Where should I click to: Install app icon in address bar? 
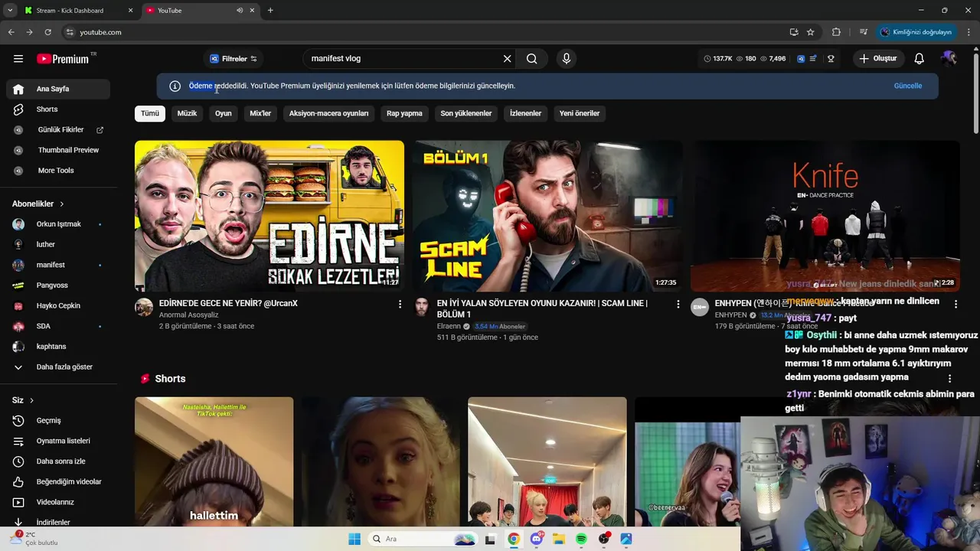[794, 32]
